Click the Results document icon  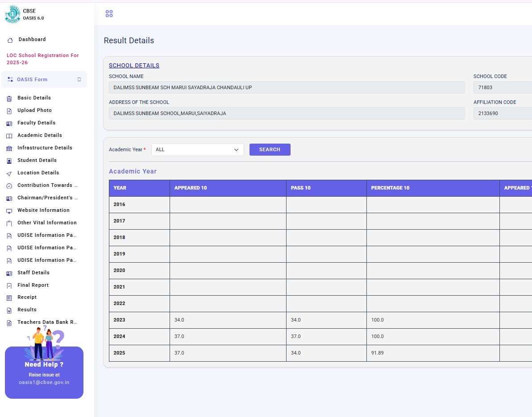coord(9,310)
